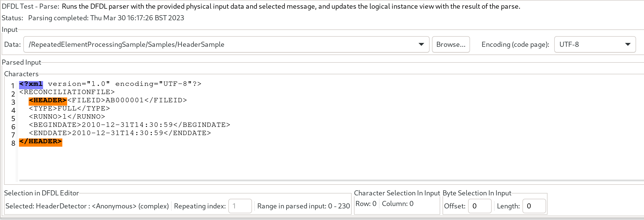Click the Length byte selection field

click(534, 206)
